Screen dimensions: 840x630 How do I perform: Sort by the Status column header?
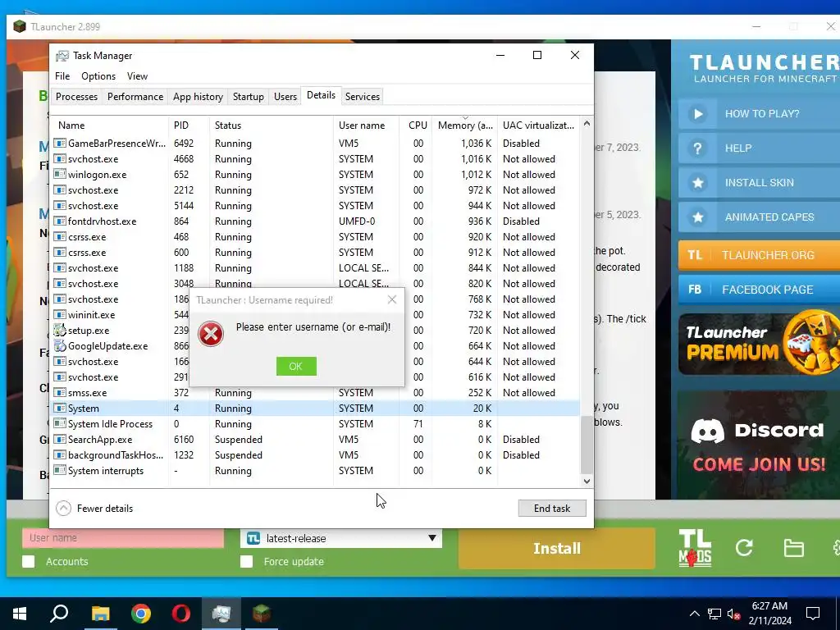271,126
